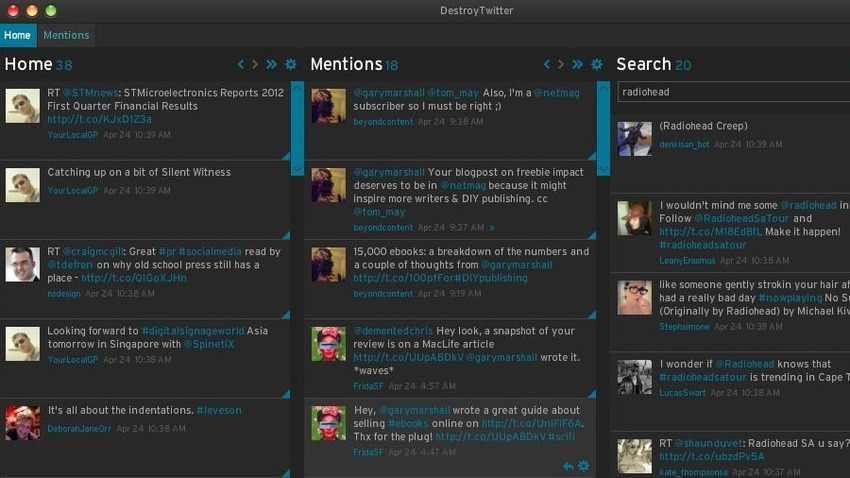850x478 pixels.
Task: Expand corner triangle of STMicroelectronics tweet
Action: point(286,156)
